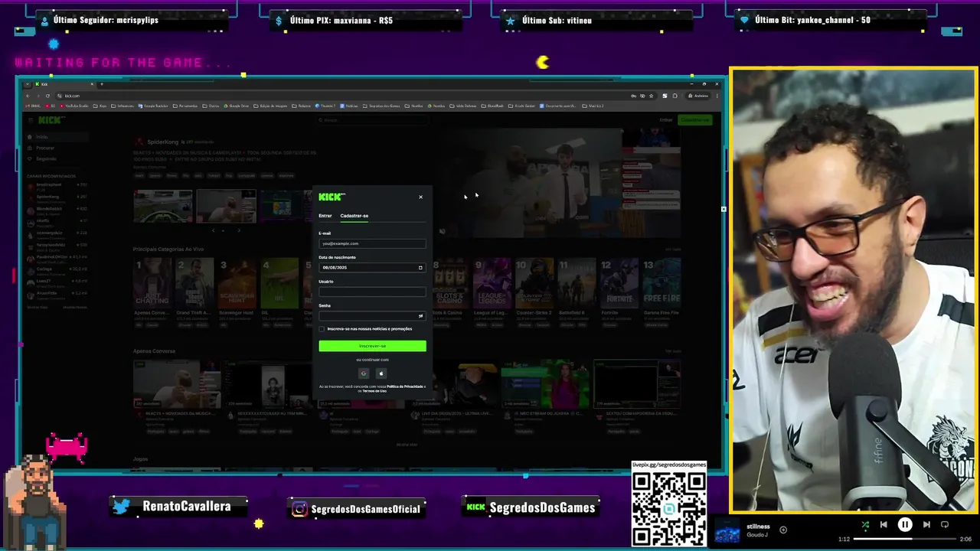Open the Política de Privacidade link
Image resolution: width=980 pixels, height=551 pixels.
coord(404,386)
